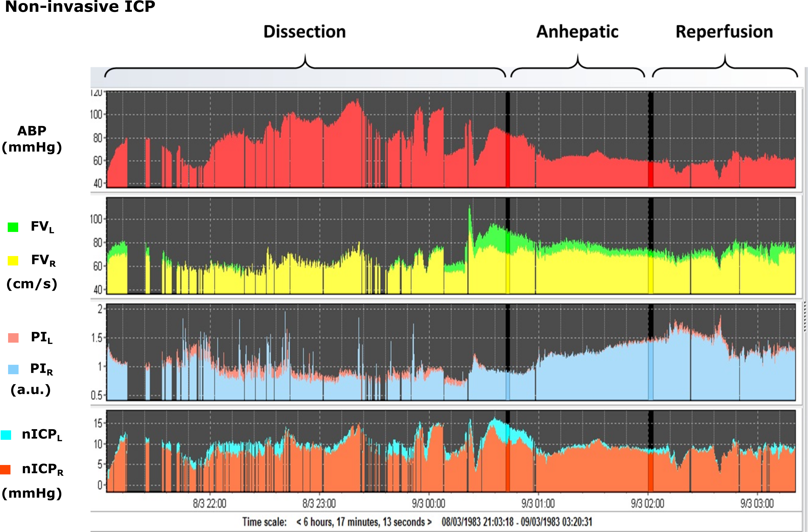Image resolution: width=808 pixels, height=532 pixels.
Task: Click first black marker in light blue chart
Action: pyautogui.click(x=508, y=336)
